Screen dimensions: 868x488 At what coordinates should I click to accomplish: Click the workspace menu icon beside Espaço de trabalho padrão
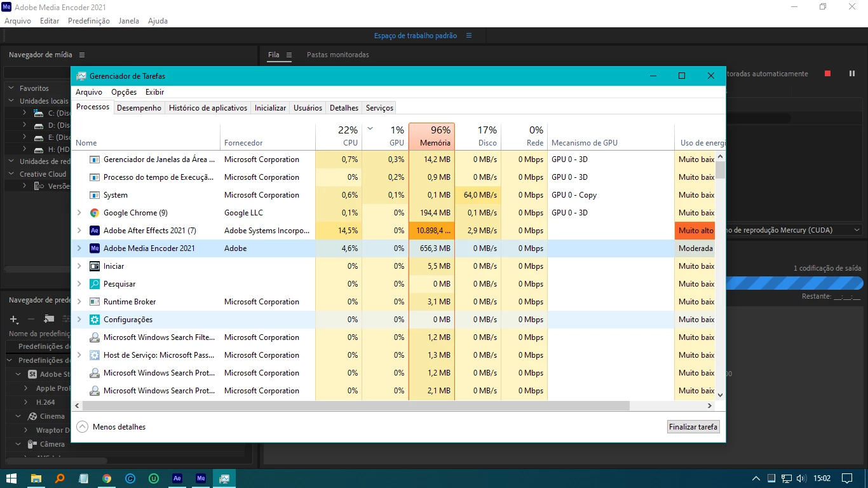(469, 36)
